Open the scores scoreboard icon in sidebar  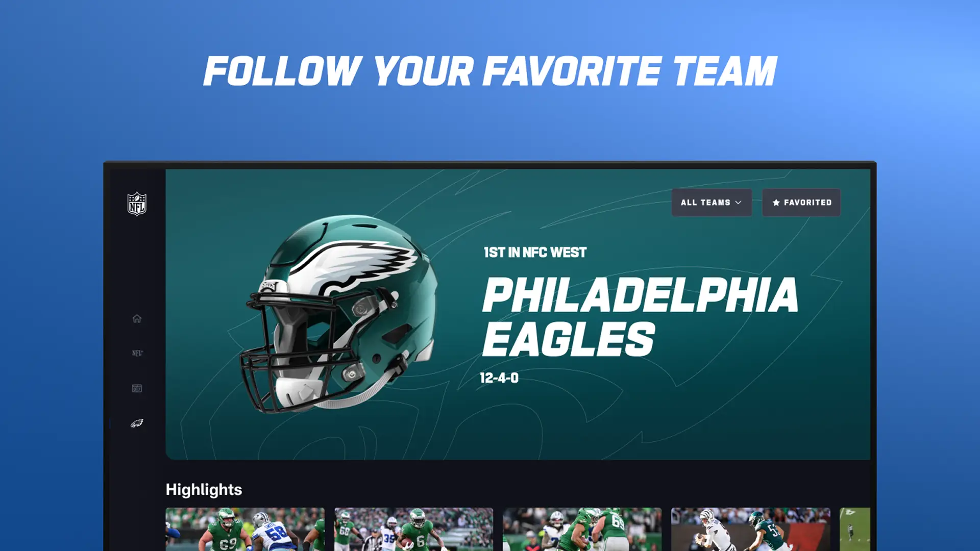coord(137,388)
